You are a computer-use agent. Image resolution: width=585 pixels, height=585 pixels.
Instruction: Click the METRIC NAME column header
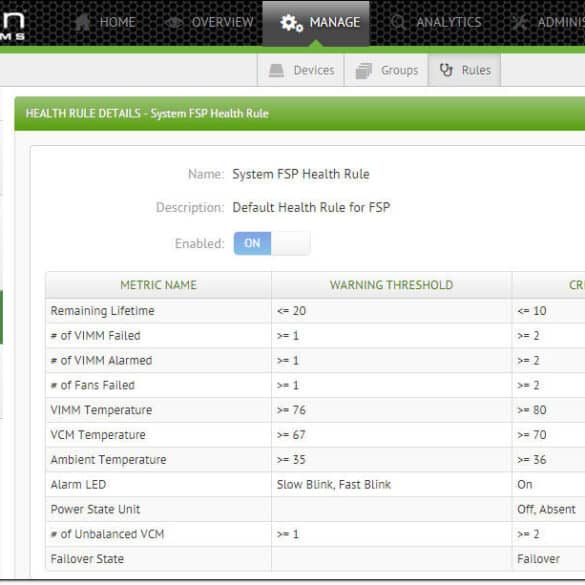pos(159,285)
